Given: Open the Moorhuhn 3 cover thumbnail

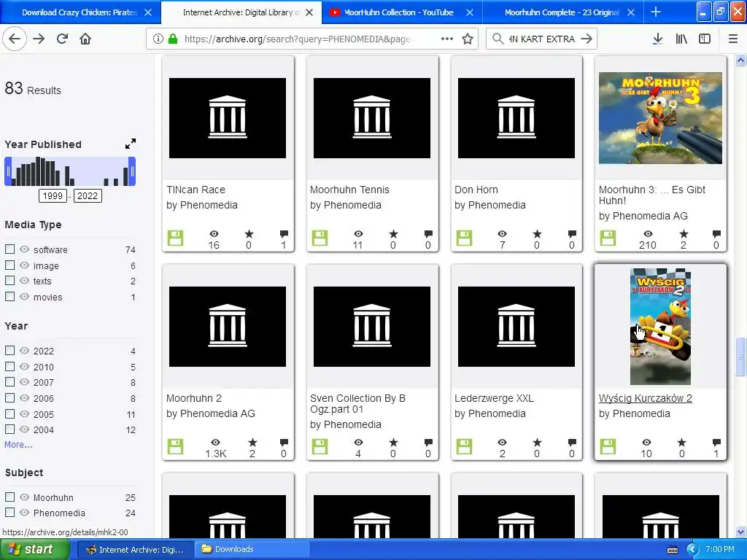Looking at the screenshot, I should pyautogui.click(x=660, y=118).
